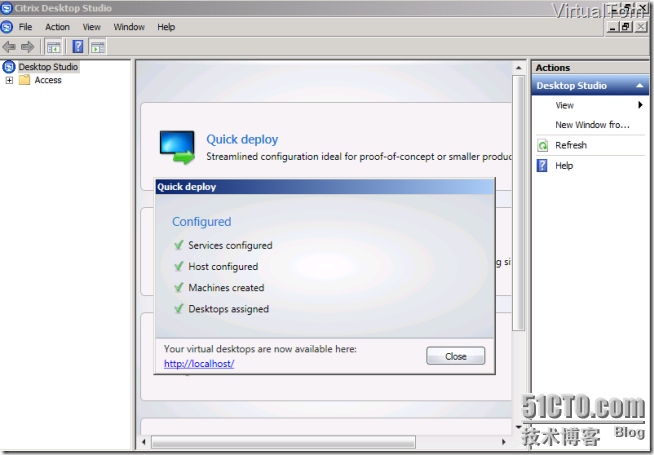Click the horizontal scrollbar right arrow

coord(503,442)
